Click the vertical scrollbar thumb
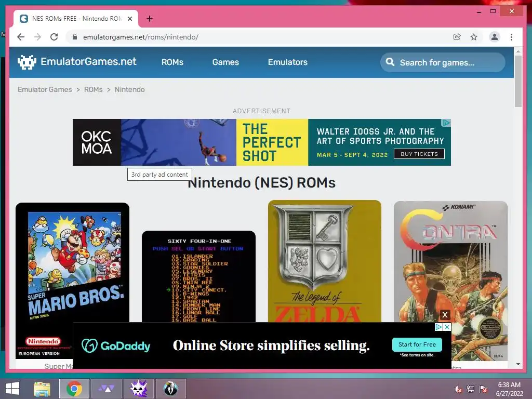The height and width of the screenshot is (399, 532). (518, 82)
